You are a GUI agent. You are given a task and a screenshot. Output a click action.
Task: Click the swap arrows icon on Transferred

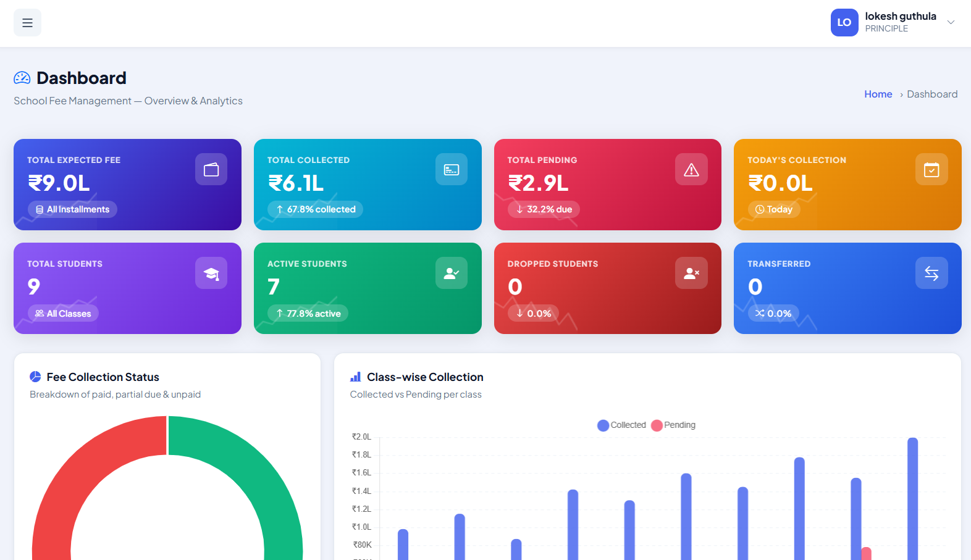(931, 273)
